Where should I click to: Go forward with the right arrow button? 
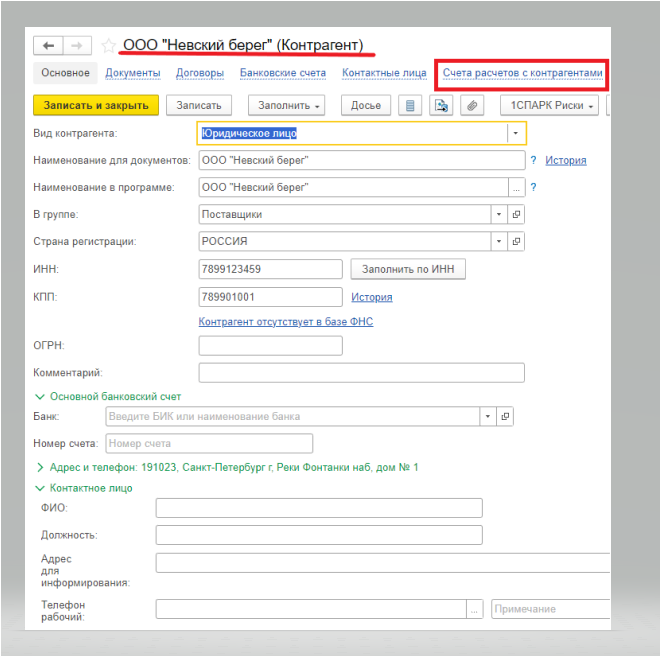[77, 46]
